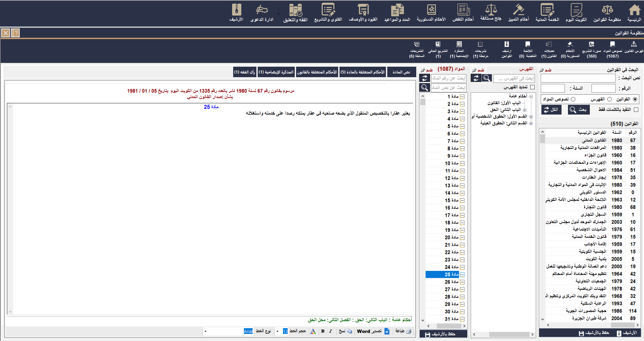Click the index search magnifier icon
The width and height of the screenshot is (644, 341).
[487, 78]
